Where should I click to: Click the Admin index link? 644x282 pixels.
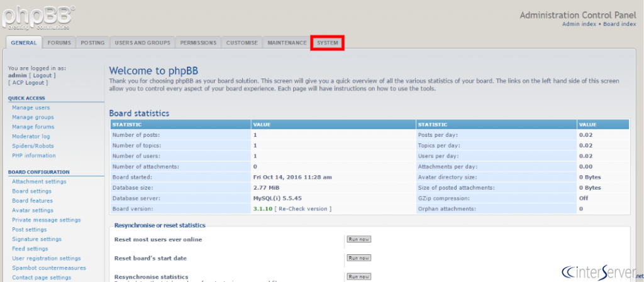coord(579,24)
